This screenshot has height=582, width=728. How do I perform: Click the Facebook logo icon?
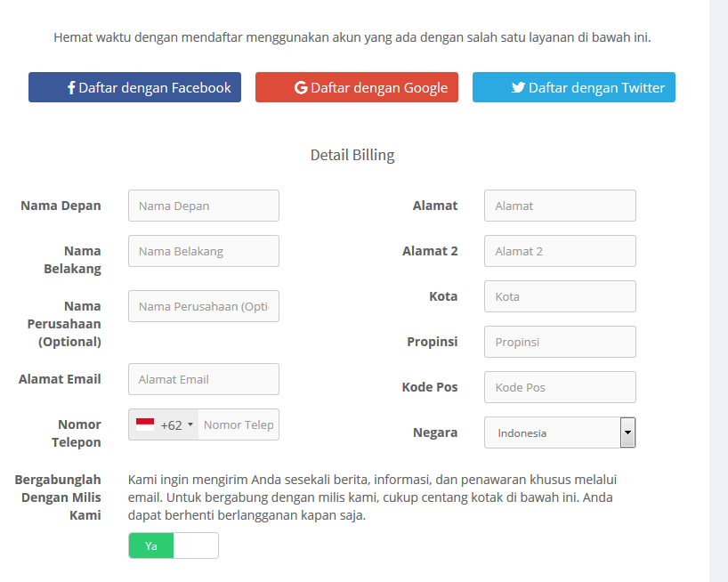tap(71, 87)
